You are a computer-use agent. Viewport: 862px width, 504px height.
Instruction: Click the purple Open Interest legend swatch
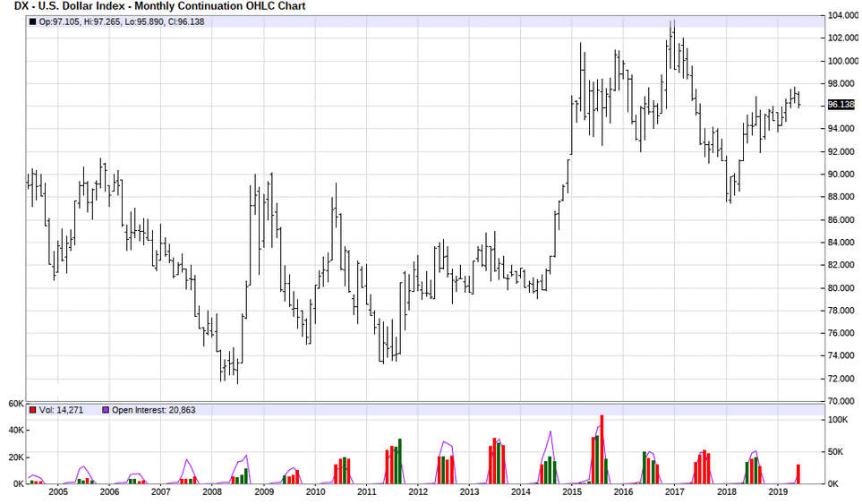106,410
